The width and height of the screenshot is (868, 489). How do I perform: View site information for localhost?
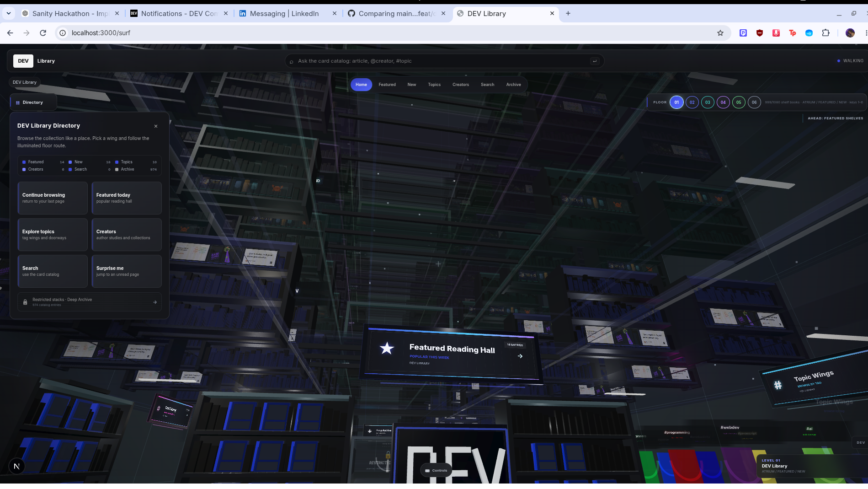(x=63, y=33)
